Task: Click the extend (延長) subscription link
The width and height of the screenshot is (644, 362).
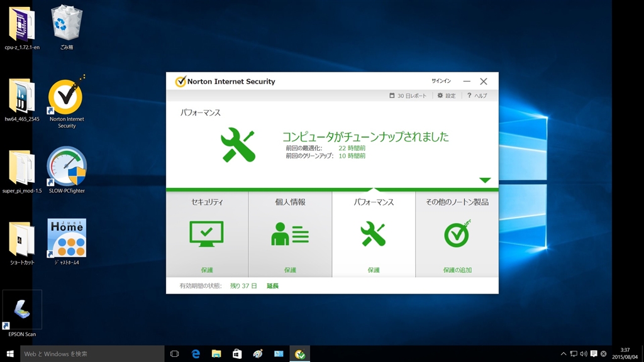Action: (x=272, y=286)
